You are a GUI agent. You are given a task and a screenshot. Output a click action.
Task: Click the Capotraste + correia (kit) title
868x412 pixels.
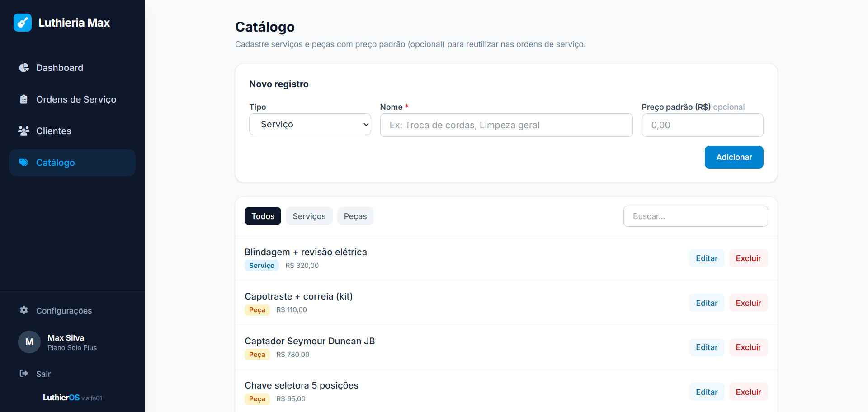[x=298, y=296]
